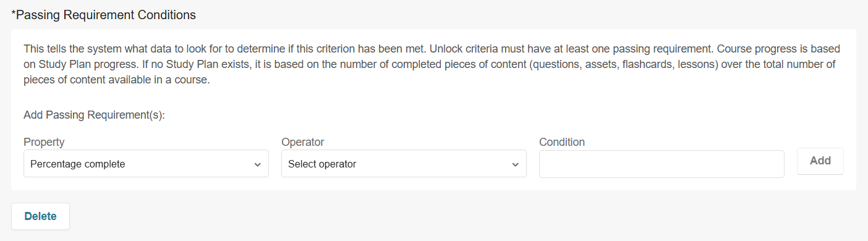Screen dimensions: 868x241
Task: Click the Operator field label
Action: (x=303, y=142)
